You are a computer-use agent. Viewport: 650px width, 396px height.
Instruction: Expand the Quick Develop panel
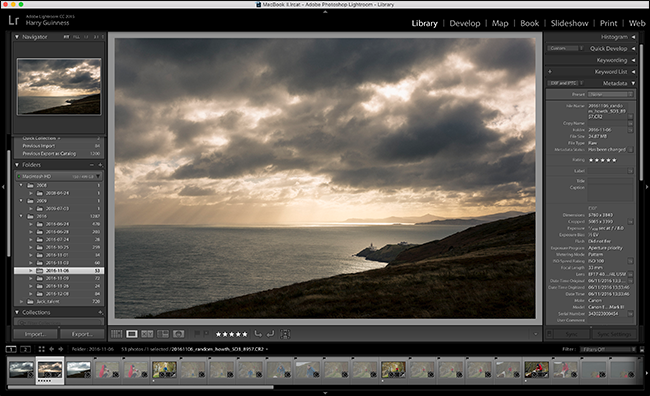coord(633,49)
